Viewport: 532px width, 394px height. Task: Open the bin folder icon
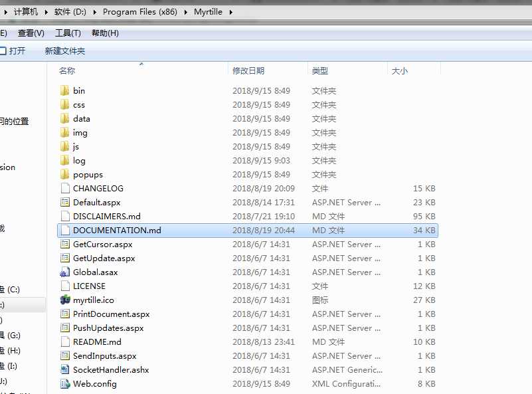64,90
